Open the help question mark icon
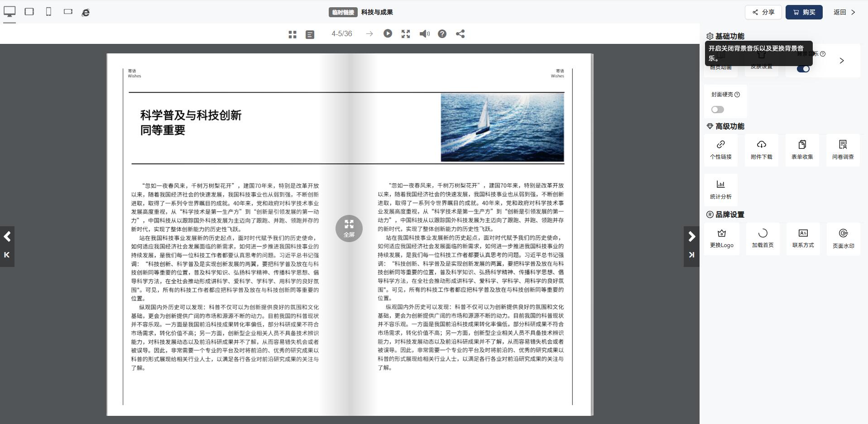Image resolution: width=868 pixels, height=424 pixels. 442,34
